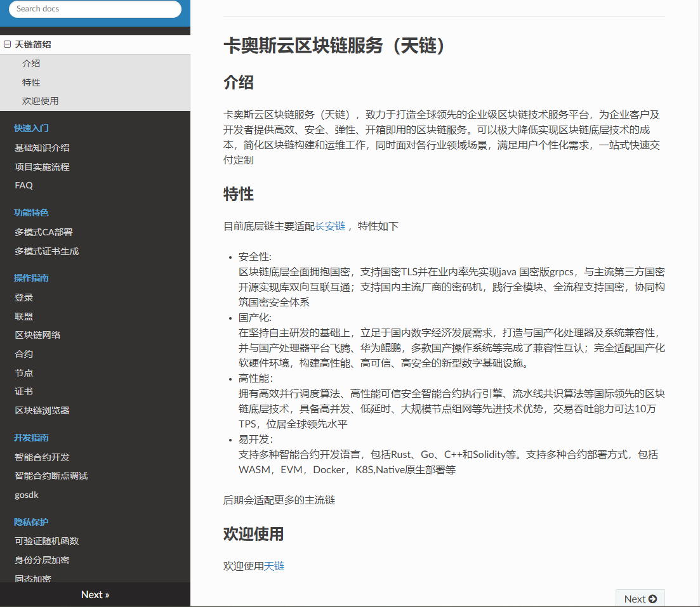Open 登录 guide in sidebar
The image size is (700, 607).
coord(23,297)
